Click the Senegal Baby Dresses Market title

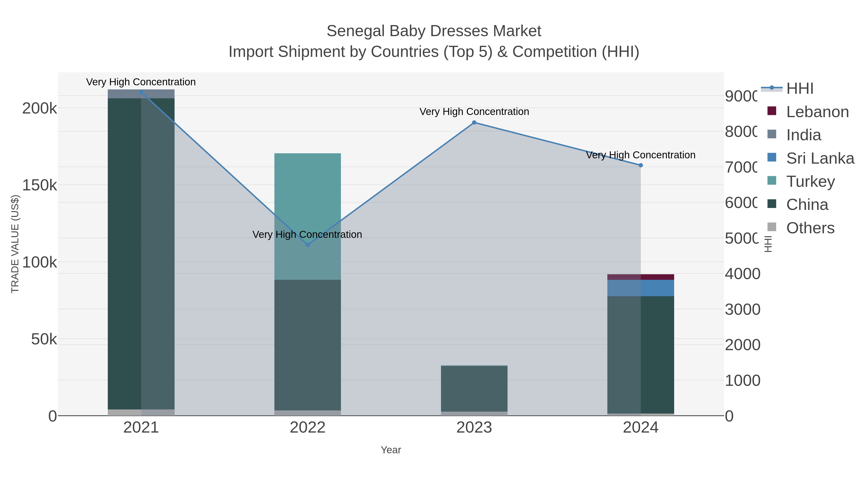tap(434, 31)
